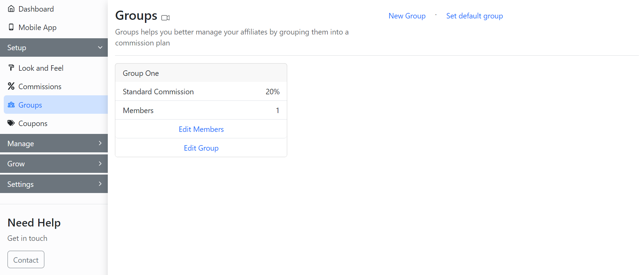The image size is (644, 275).
Task: Expand the Grow section chevron
Action: pyautogui.click(x=100, y=164)
